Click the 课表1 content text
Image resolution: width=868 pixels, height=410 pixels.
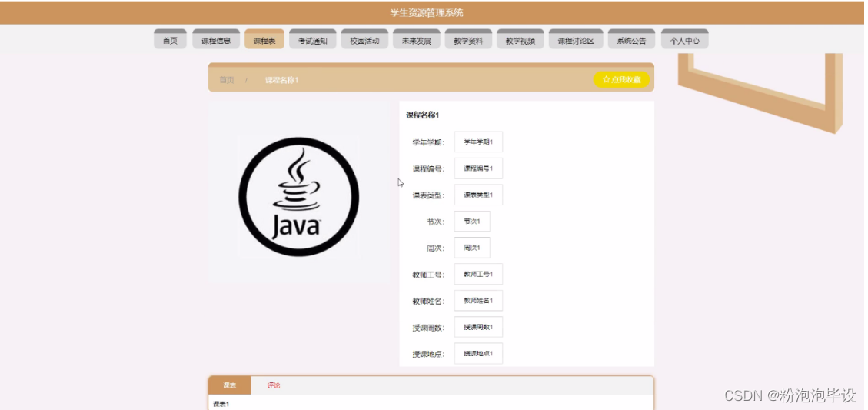point(221,404)
